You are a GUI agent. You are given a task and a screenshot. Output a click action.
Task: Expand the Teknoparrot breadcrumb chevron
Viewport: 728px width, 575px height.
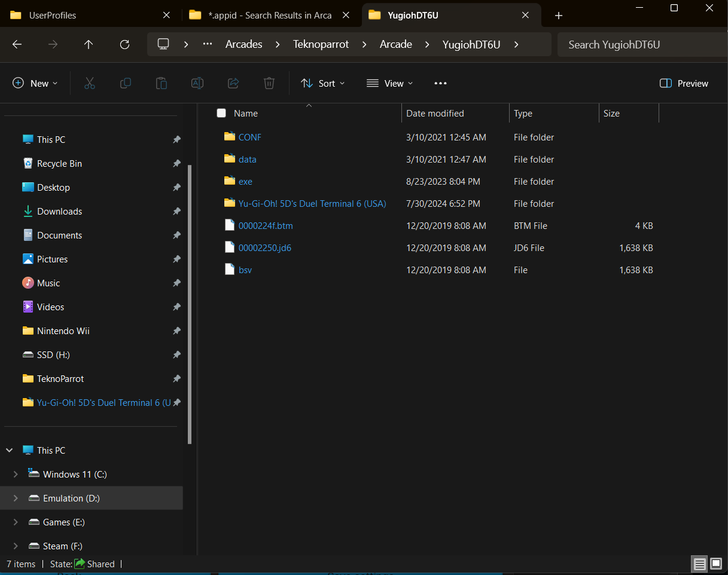[x=364, y=44]
